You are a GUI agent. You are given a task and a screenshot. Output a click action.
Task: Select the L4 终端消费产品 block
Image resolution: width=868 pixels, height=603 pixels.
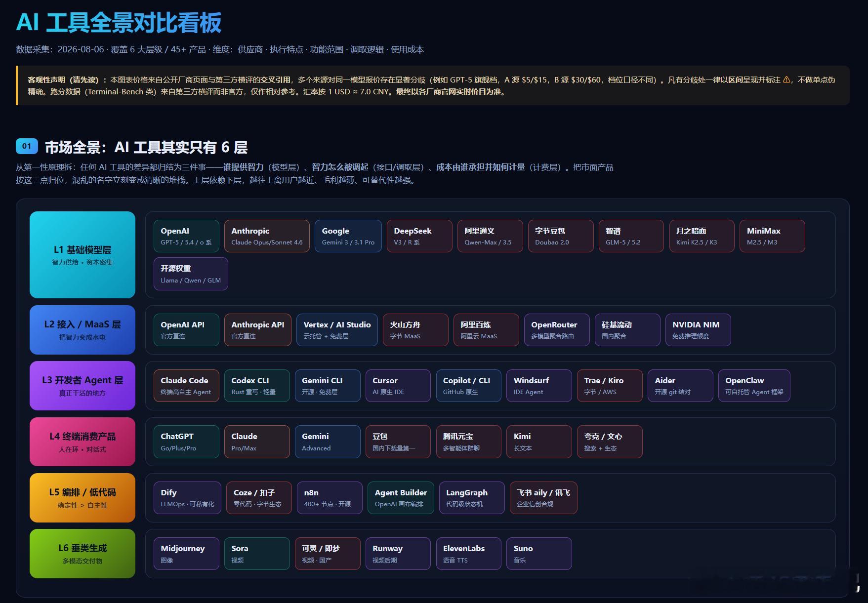[83, 442]
